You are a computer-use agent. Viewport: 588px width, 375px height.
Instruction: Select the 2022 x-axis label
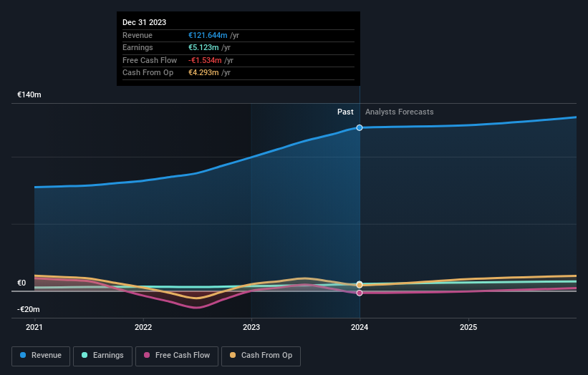point(143,328)
